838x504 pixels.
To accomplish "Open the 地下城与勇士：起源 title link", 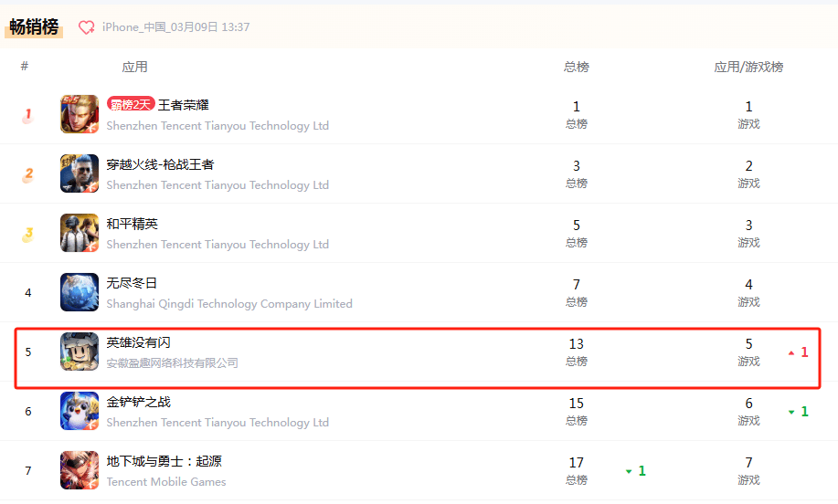I will pyautogui.click(x=164, y=461).
